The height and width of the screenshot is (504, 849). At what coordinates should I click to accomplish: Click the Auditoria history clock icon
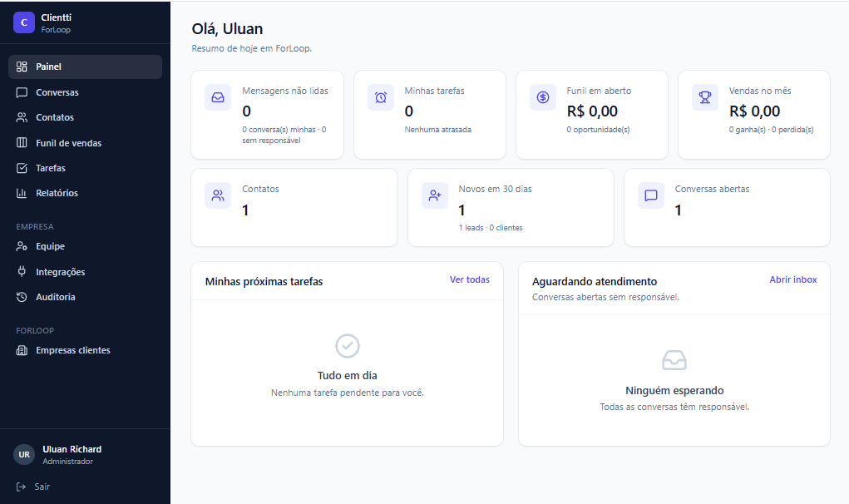point(22,297)
